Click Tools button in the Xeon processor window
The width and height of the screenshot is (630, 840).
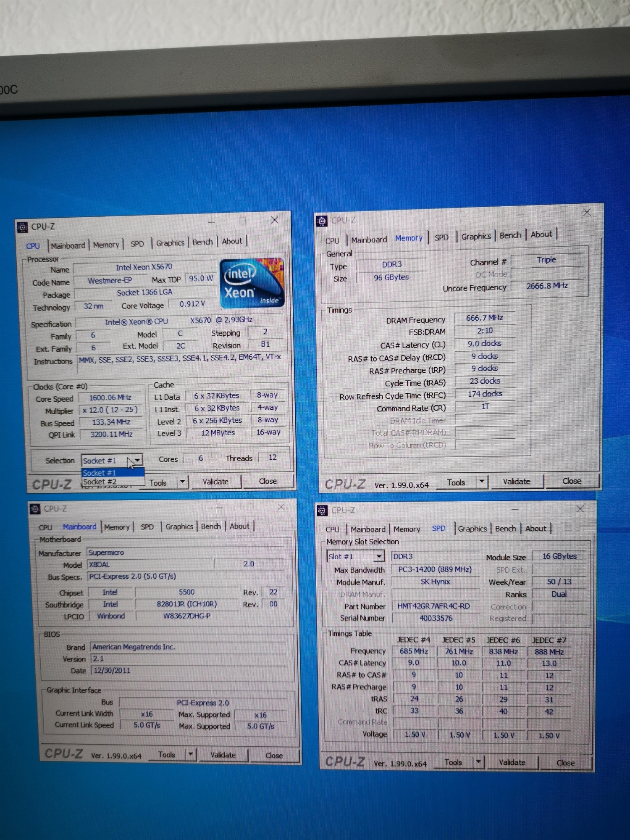point(158,483)
